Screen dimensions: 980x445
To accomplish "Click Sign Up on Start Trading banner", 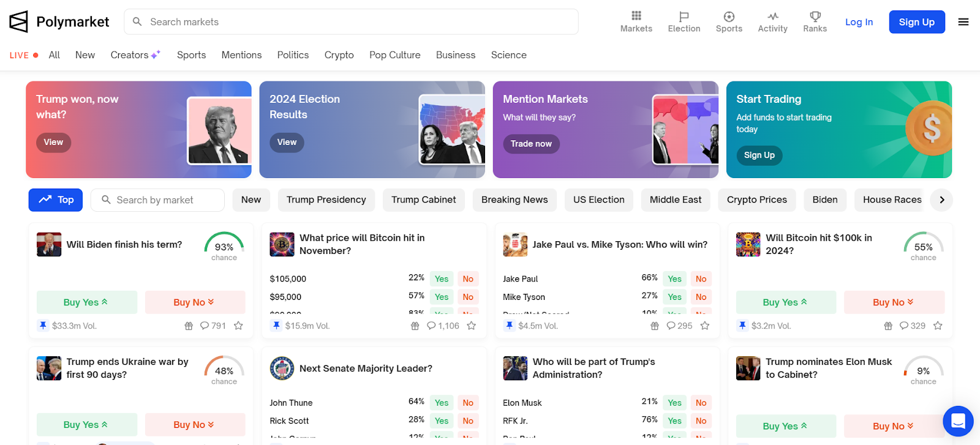I will pos(759,155).
